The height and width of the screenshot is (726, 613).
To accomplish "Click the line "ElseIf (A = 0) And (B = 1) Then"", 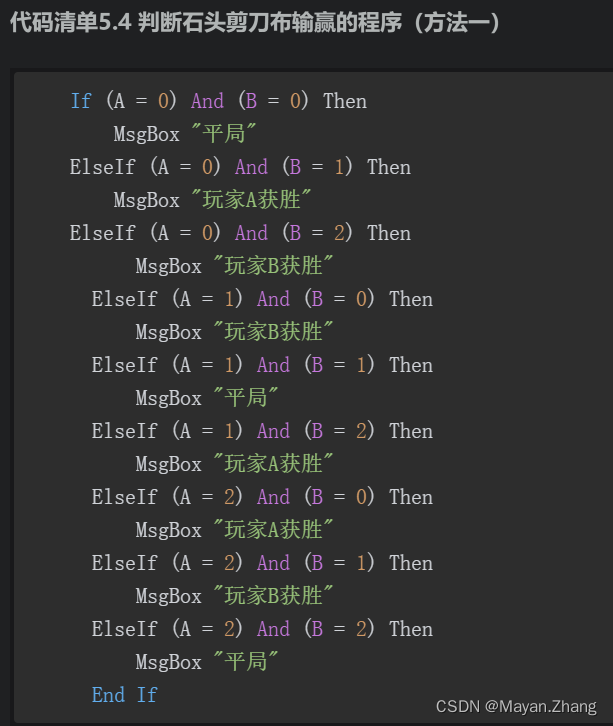I will [240, 167].
